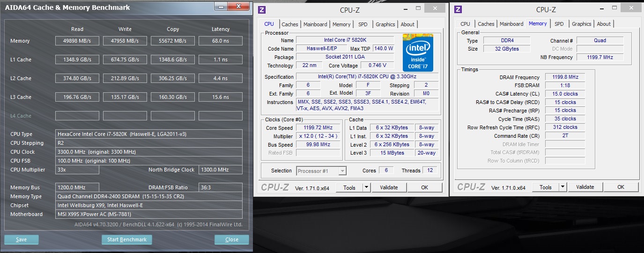Image resolution: width=644 pixels, height=253 pixels.
Task: Click Memory Write value 47958 MB/s
Action: pos(125,41)
